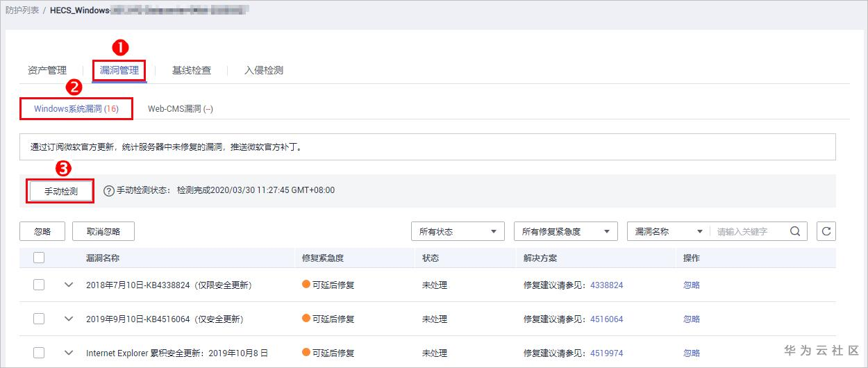Image resolution: width=868 pixels, height=368 pixels.
Task: Switch to the 漏洞管理 tab
Action: 119,70
